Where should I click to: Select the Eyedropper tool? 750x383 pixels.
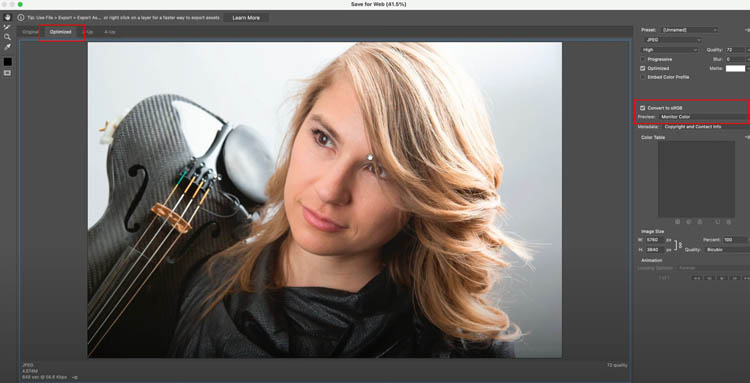pos(7,47)
